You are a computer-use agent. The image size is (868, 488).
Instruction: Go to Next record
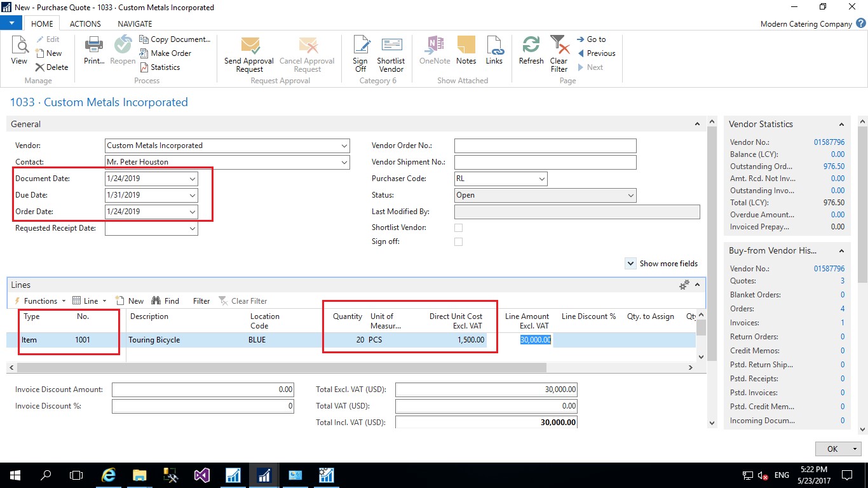coord(590,67)
